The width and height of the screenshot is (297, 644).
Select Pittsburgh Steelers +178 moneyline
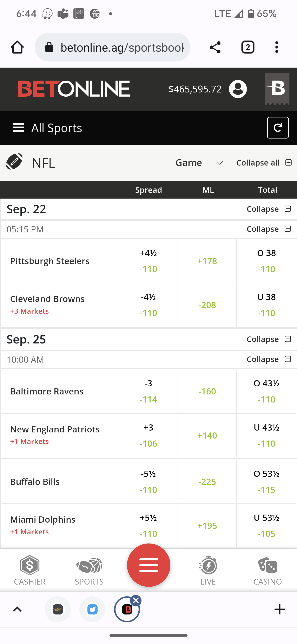207,261
